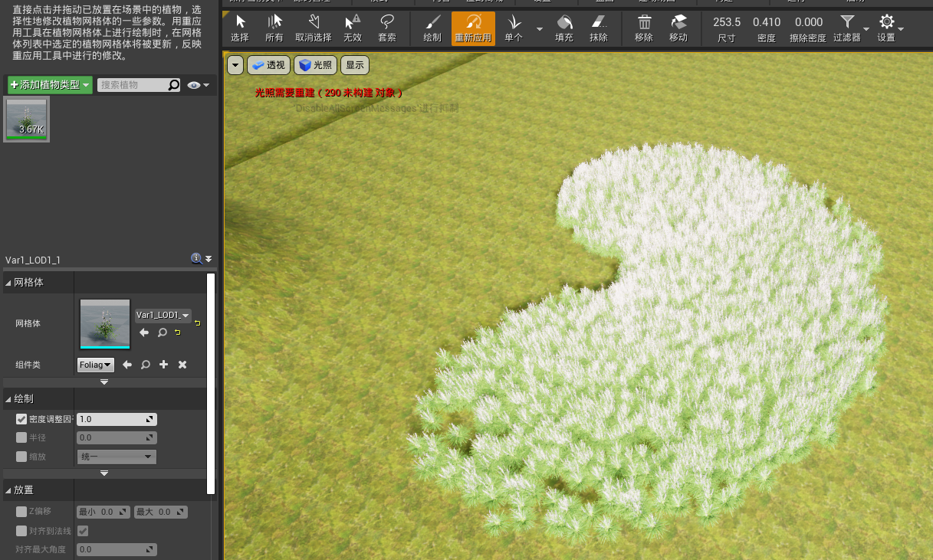Toggle the 对齐到法线 value checkbox
The width and height of the screenshot is (933, 560).
(83, 531)
